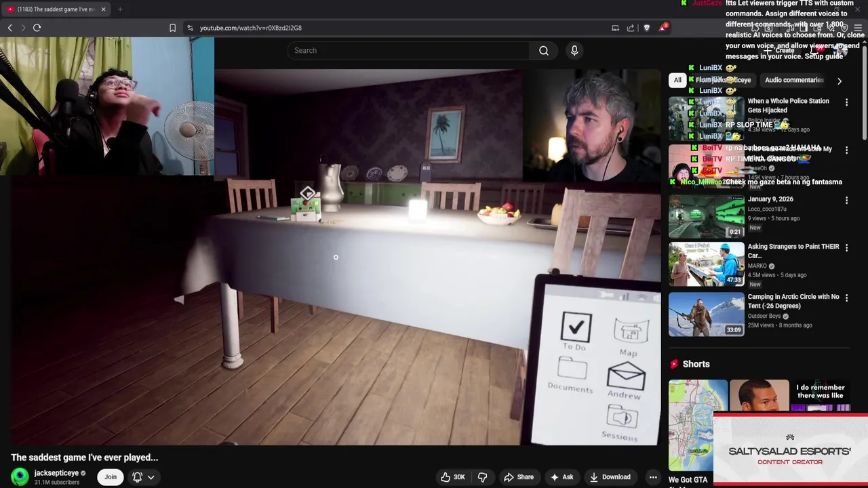
Task: Open options for 'Asking Strangers to Paint' video
Action: tap(846, 248)
